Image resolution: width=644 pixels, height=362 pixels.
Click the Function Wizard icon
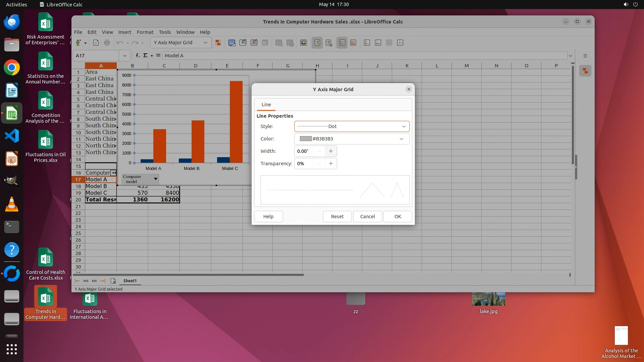pyautogui.click(x=138, y=56)
